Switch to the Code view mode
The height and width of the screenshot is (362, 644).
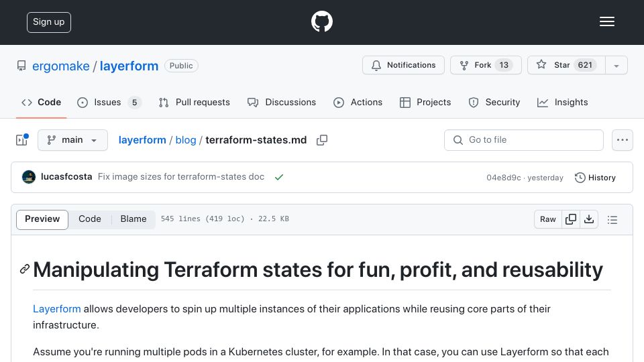89,219
